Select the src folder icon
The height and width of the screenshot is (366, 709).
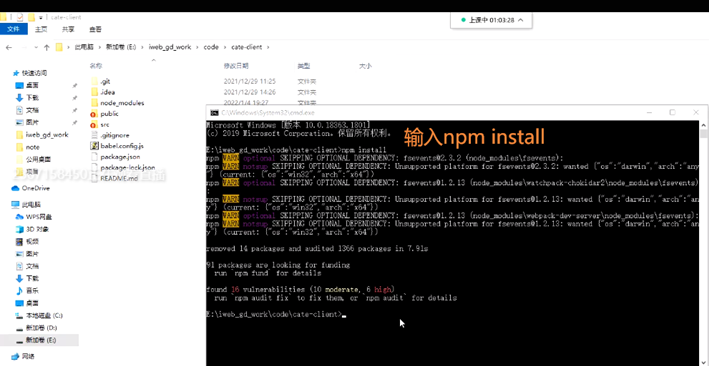point(94,124)
